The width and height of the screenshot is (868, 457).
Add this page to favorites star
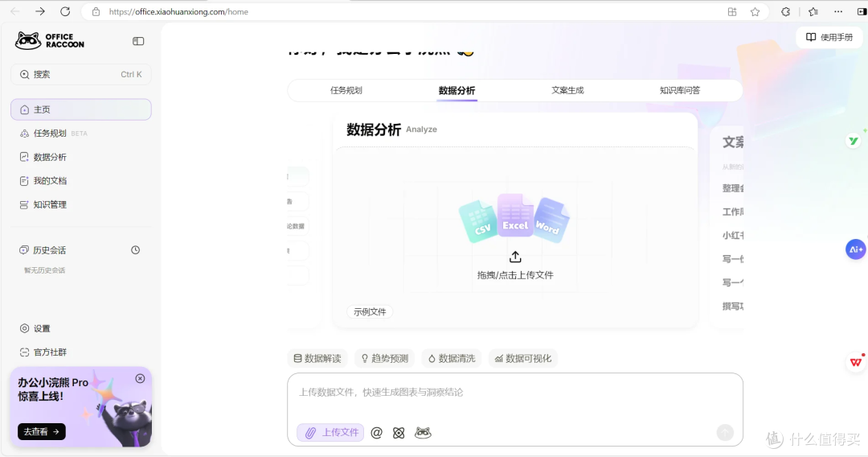[755, 11]
